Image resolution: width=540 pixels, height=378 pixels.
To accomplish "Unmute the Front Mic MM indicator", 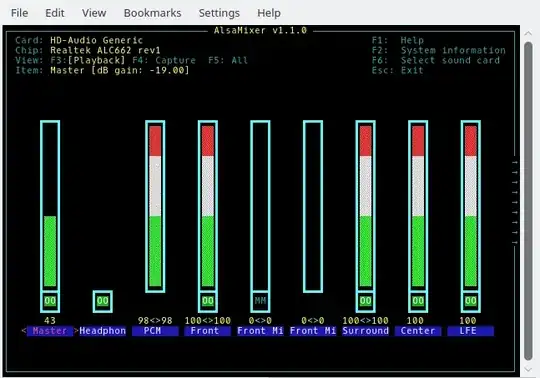I will [260, 301].
